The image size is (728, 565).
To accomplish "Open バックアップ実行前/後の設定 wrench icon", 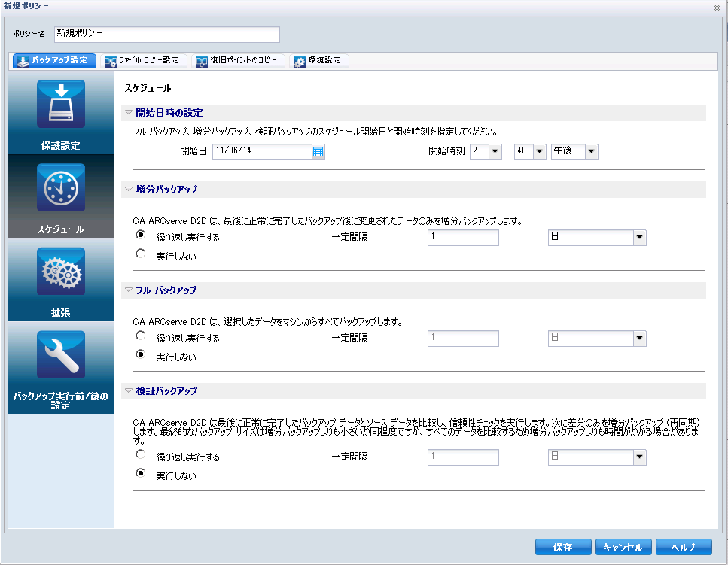I will tap(61, 354).
